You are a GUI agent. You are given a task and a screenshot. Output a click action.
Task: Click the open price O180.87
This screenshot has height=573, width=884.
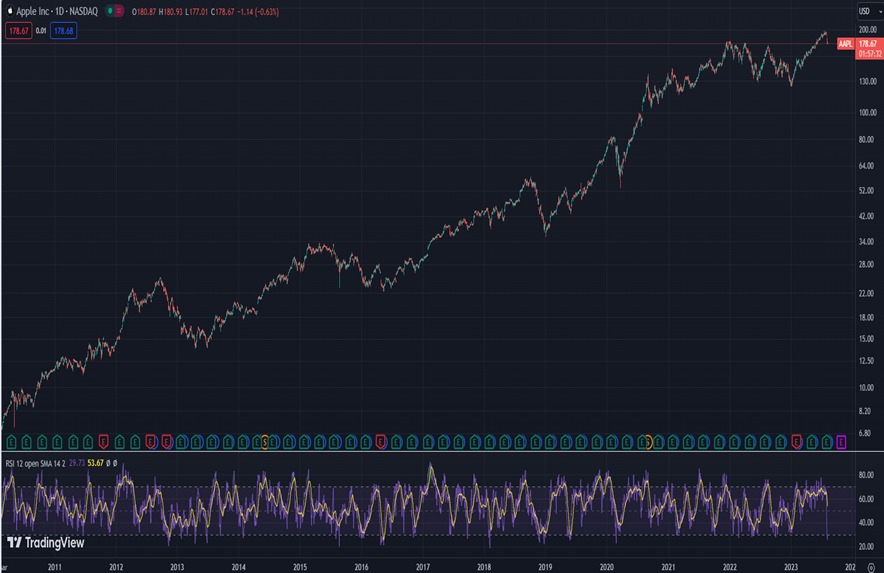(x=144, y=11)
